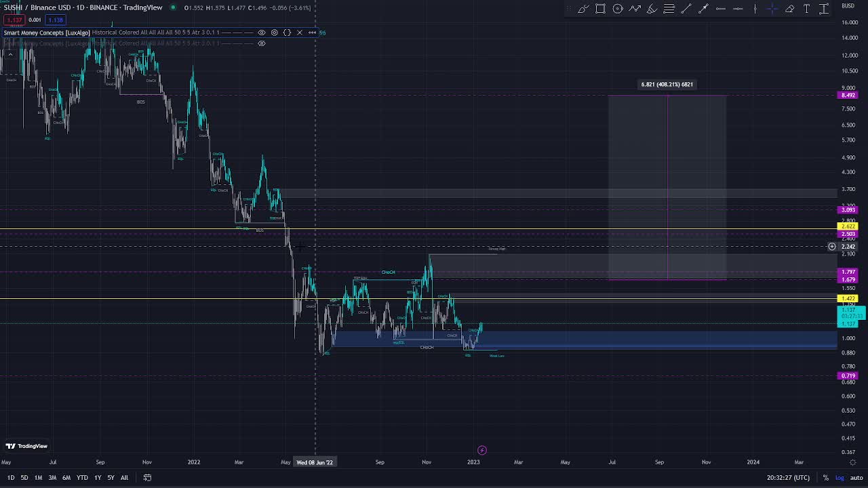Select the Price range measure tool
Image resolution: width=868 pixels, height=488 pixels.
click(824, 9)
